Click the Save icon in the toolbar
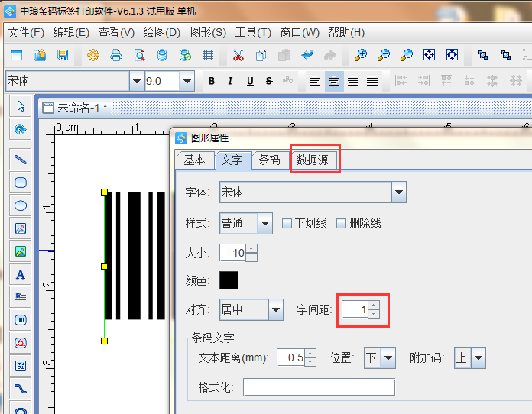The height and width of the screenshot is (414, 532). tap(63, 55)
